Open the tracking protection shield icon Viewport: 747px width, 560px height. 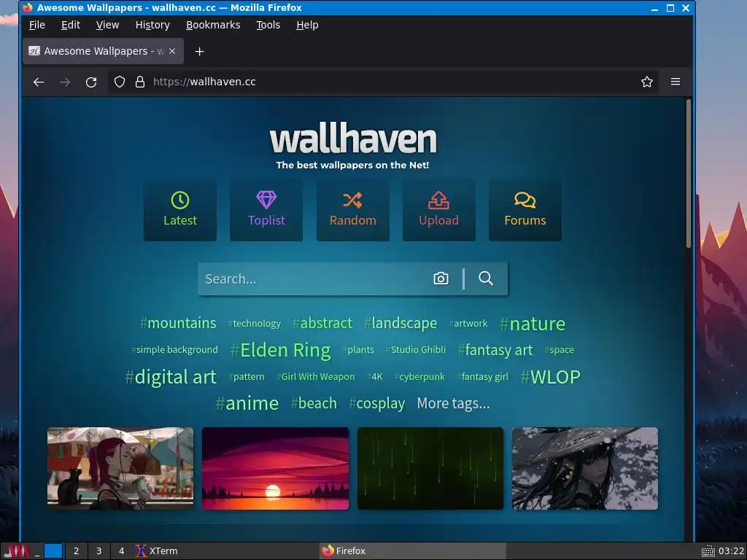pyautogui.click(x=120, y=82)
